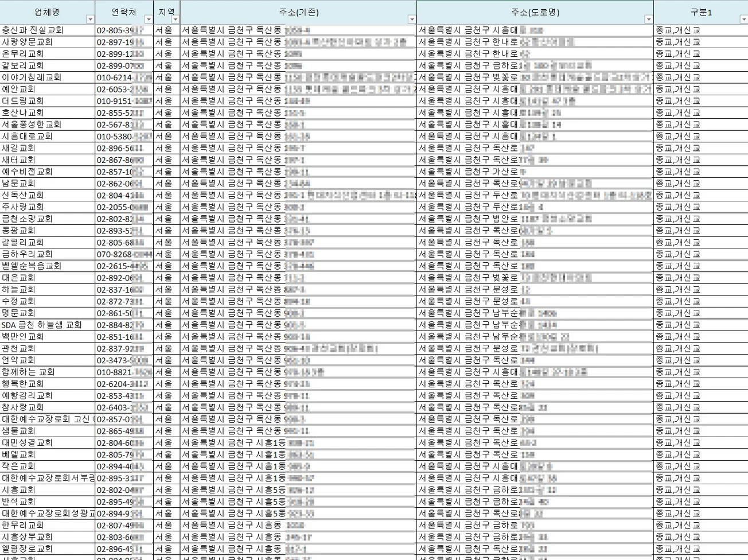Select the 동광교회 cell

coord(48,230)
